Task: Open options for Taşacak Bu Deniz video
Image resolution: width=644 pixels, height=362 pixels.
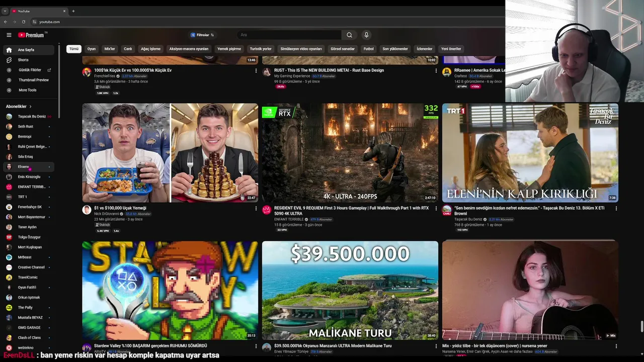Action: (616, 208)
